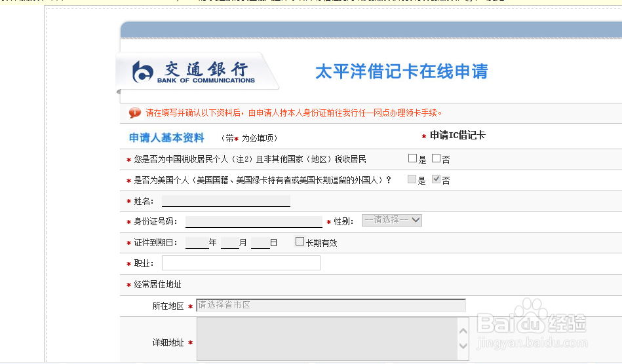Click the 职业 input field

tap(241, 263)
